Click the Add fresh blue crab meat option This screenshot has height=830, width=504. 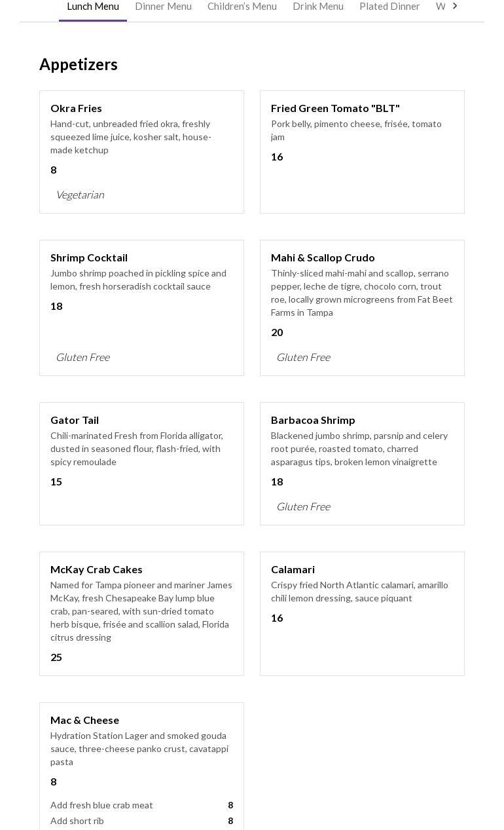(101, 805)
